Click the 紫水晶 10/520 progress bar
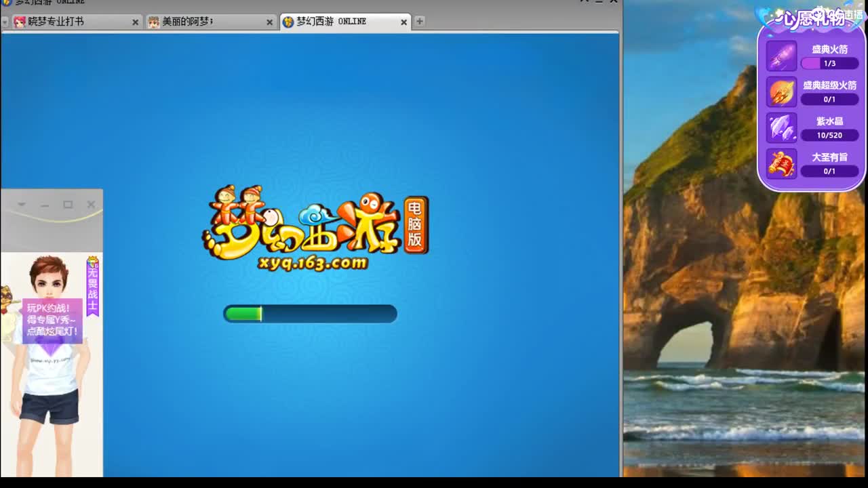Screen dimensions: 868x488 coord(829,135)
